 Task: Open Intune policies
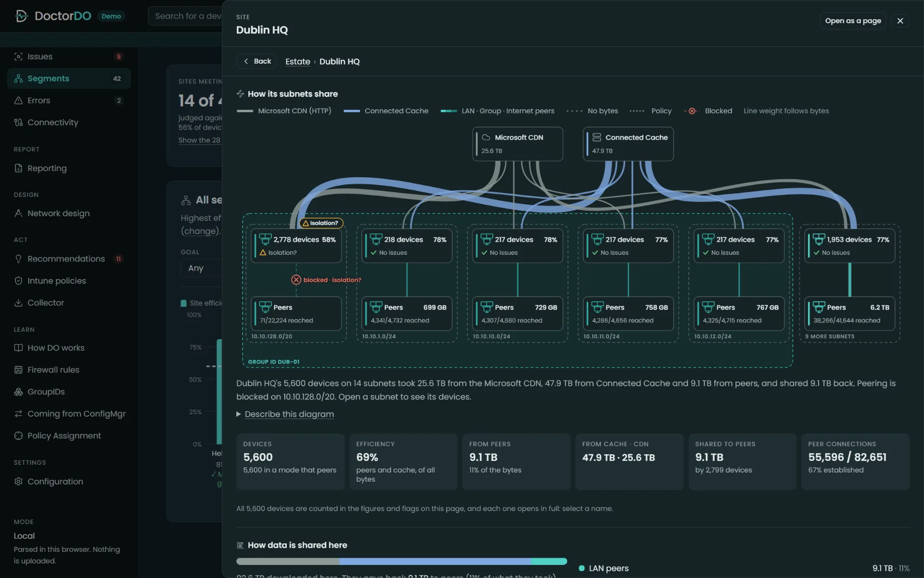(69, 281)
